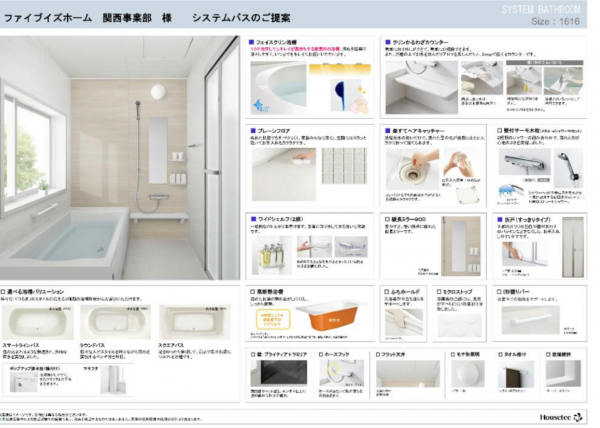Tick the checkbox beside 選べる浴槽バリエーション
The height and width of the screenshot is (428, 600).
point(3,292)
